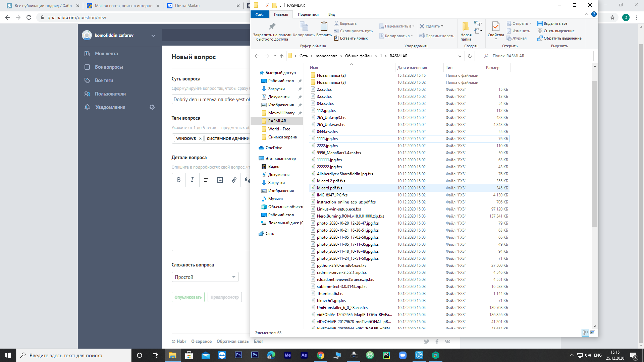
Task: Click question title input field
Action: pyautogui.click(x=211, y=99)
